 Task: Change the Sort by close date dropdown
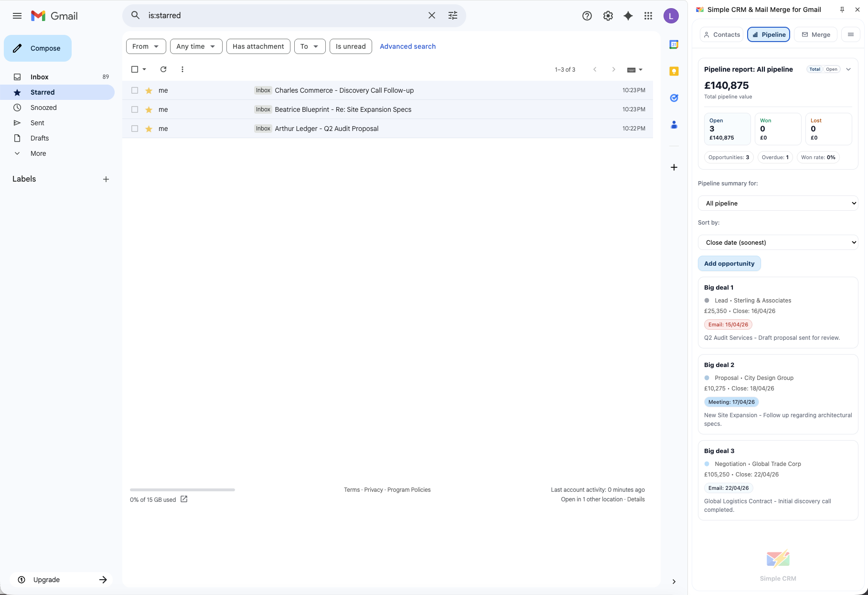coord(778,242)
